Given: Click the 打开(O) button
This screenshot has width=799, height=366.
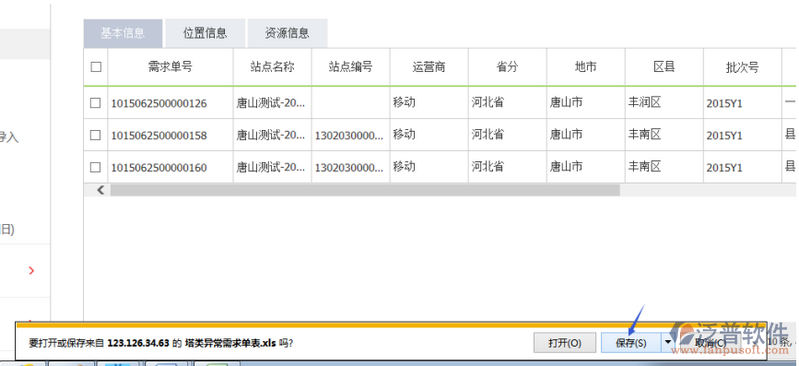Looking at the screenshot, I should point(565,343).
